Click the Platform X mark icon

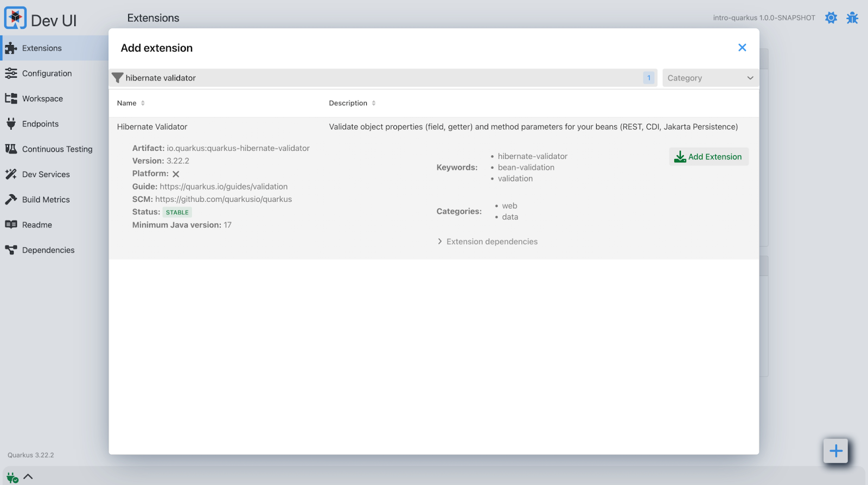pos(176,174)
